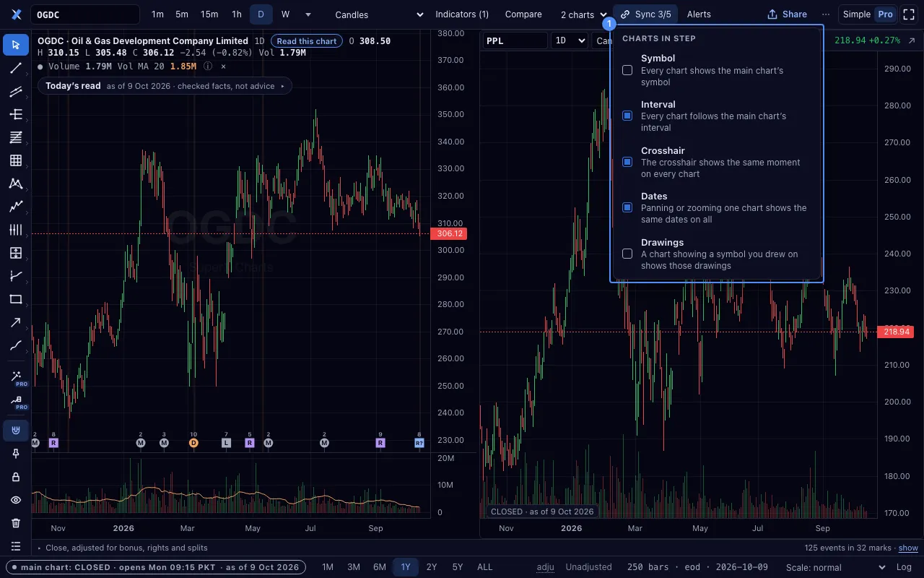Choose the arrow drawing tool
Viewport: 924px width, 578px height.
coord(16,322)
